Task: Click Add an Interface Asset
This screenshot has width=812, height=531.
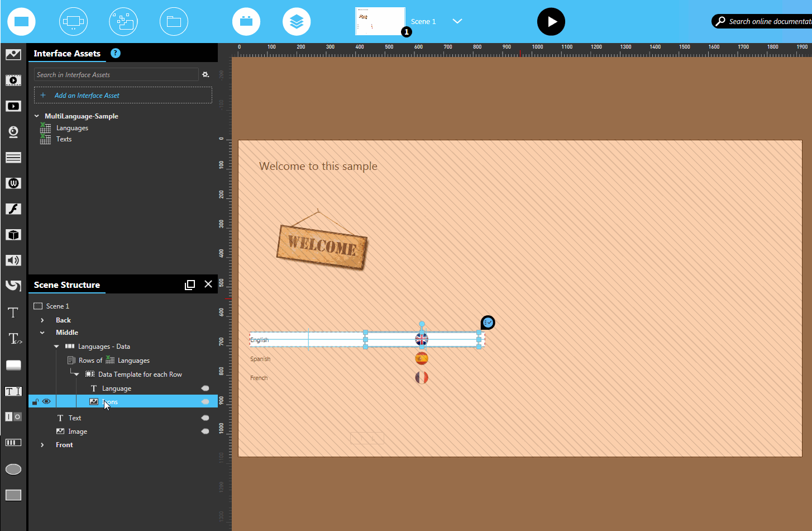Action: [123, 95]
